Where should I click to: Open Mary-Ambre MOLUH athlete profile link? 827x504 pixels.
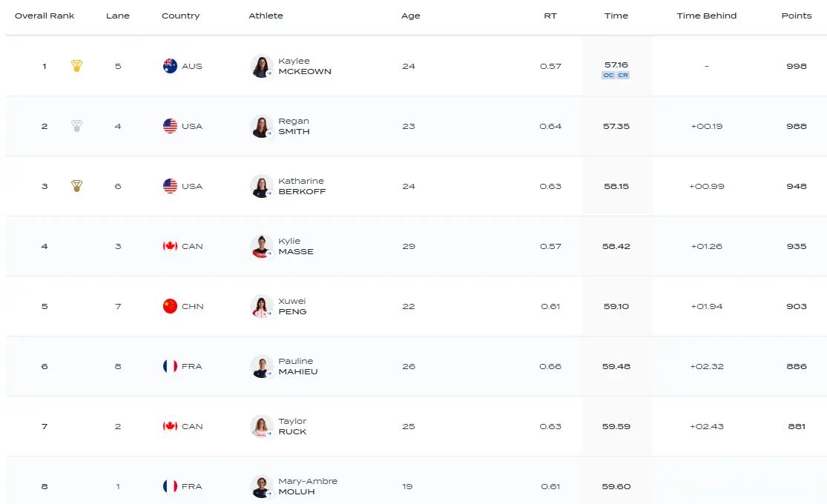pos(308,487)
